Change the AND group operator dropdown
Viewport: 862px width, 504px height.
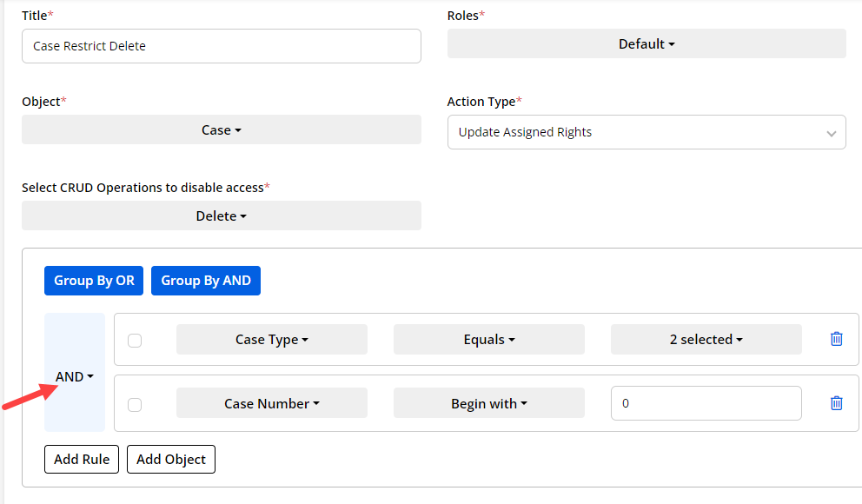point(74,377)
